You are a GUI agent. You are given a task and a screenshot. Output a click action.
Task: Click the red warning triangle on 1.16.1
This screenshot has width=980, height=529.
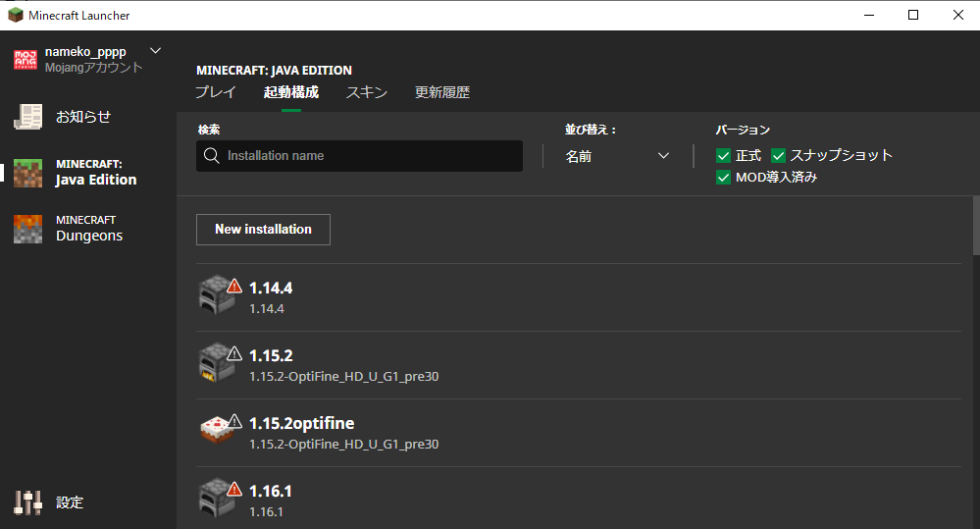(234, 490)
